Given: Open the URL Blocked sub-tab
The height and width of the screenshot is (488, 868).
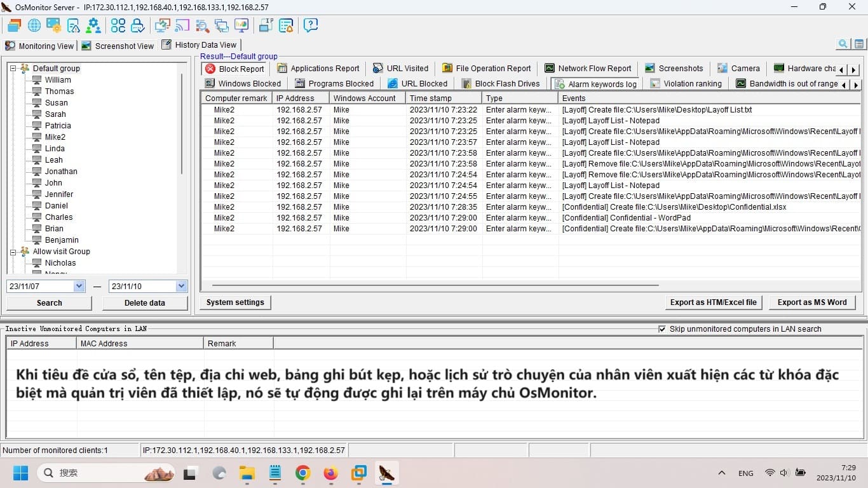Looking at the screenshot, I should 417,84.
